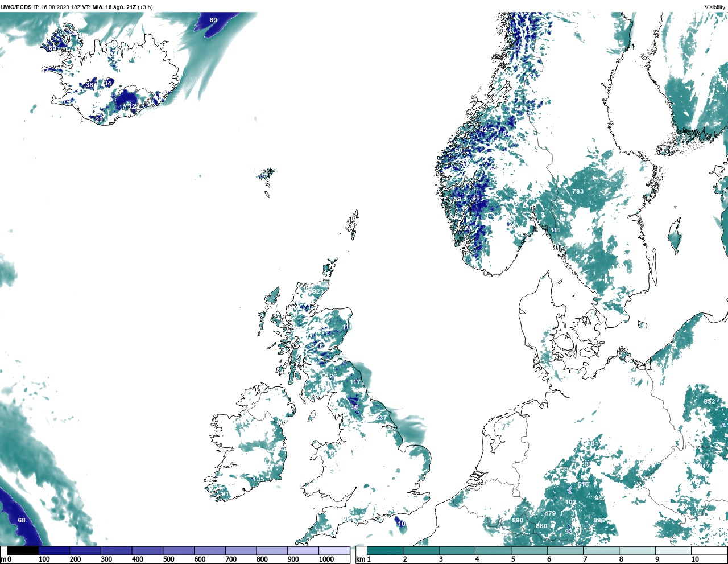The width and height of the screenshot is (728, 564).
Task: Click the lightest 9–10 km legend swatch
Action: tap(673, 551)
